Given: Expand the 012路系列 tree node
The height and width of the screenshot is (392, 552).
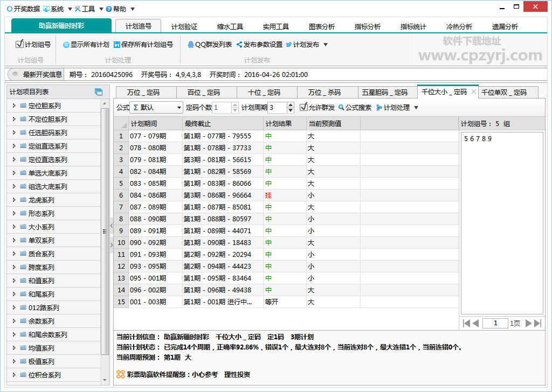Looking at the screenshot, I should pos(14,307).
